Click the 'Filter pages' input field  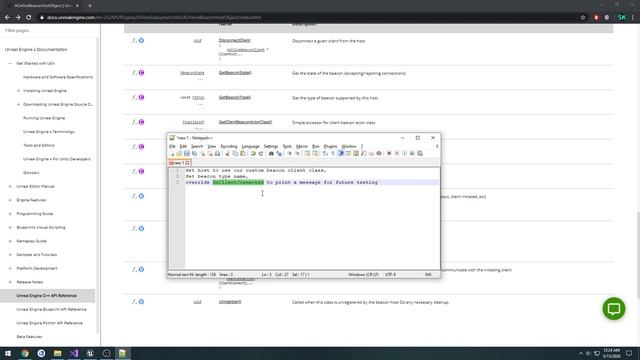click(49, 31)
